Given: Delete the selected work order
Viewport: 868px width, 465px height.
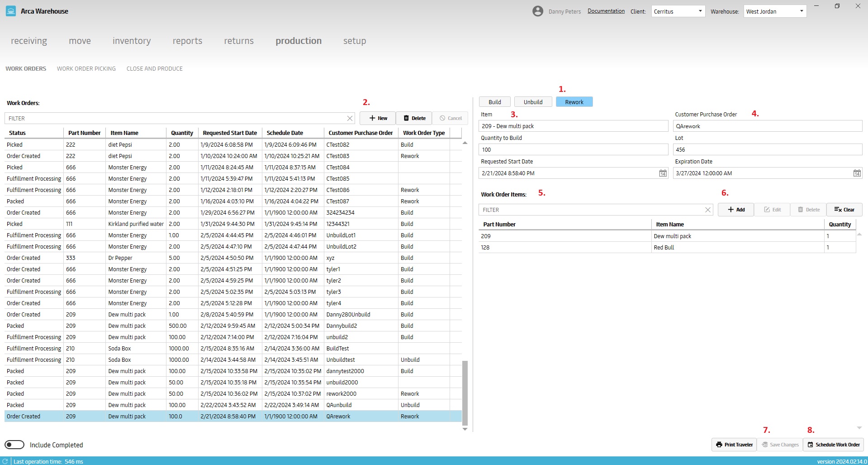Looking at the screenshot, I should point(414,118).
